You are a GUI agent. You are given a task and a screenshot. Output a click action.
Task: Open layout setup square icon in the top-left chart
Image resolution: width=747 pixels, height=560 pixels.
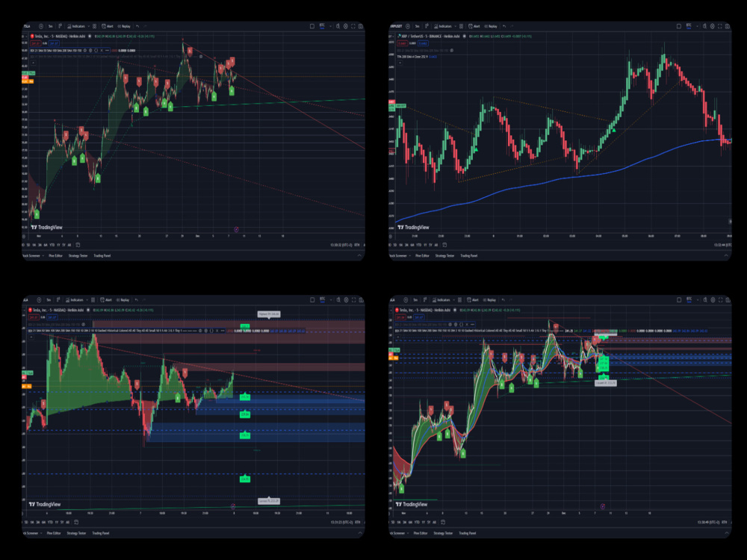(x=312, y=26)
